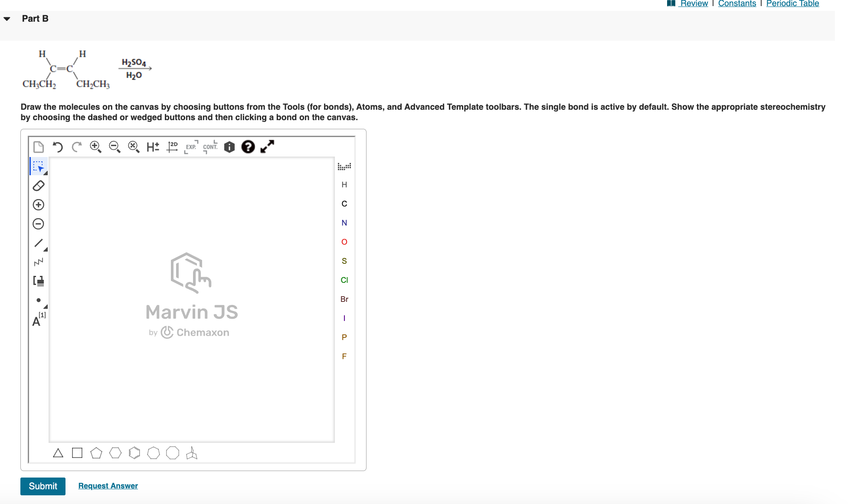Select the hexagon ring template
Screen dimensions: 851x504
tap(115, 452)
